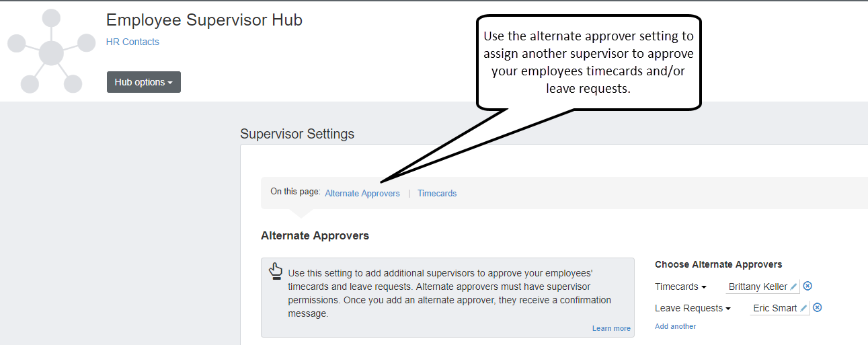The image size is (868, 345).
Task: Expand the Timecards approver type dropdown
Action: (680, 286)
